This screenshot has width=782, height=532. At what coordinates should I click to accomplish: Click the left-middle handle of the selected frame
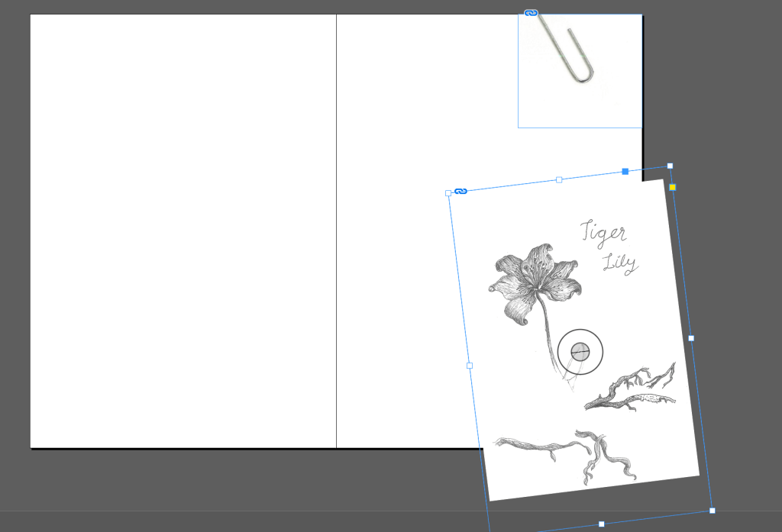470,366
